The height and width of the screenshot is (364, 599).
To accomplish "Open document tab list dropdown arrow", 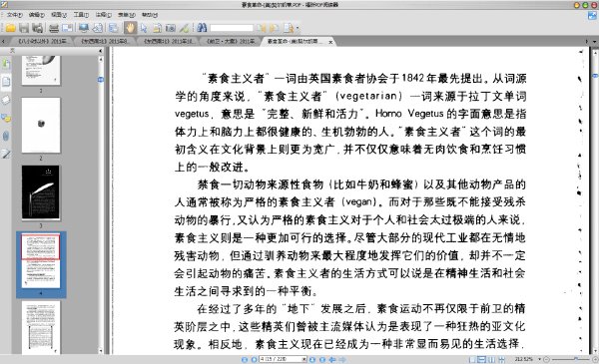I will pos(594,42).
